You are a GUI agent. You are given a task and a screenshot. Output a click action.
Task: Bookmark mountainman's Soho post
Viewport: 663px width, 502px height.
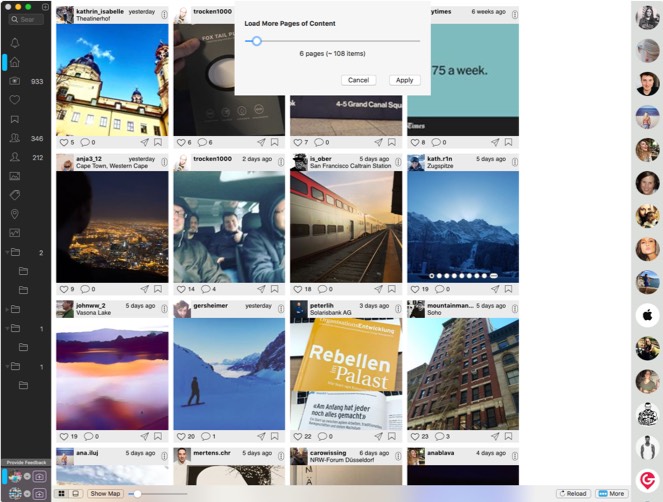click(509, 436)
